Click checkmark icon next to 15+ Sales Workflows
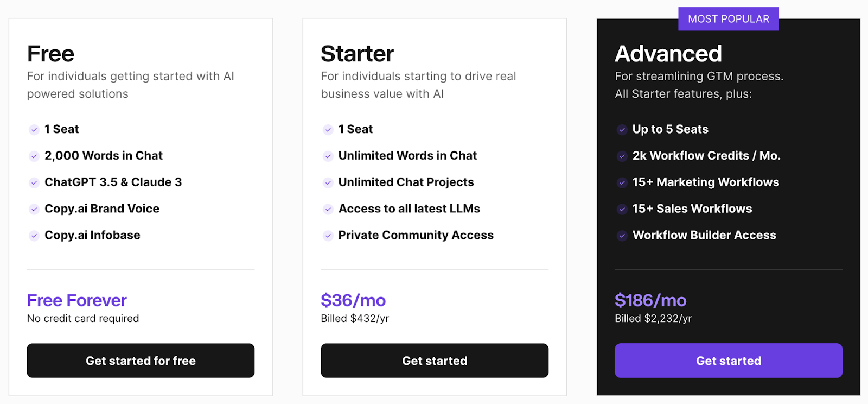This screenshot has height=404, width=868. point(622,209)
